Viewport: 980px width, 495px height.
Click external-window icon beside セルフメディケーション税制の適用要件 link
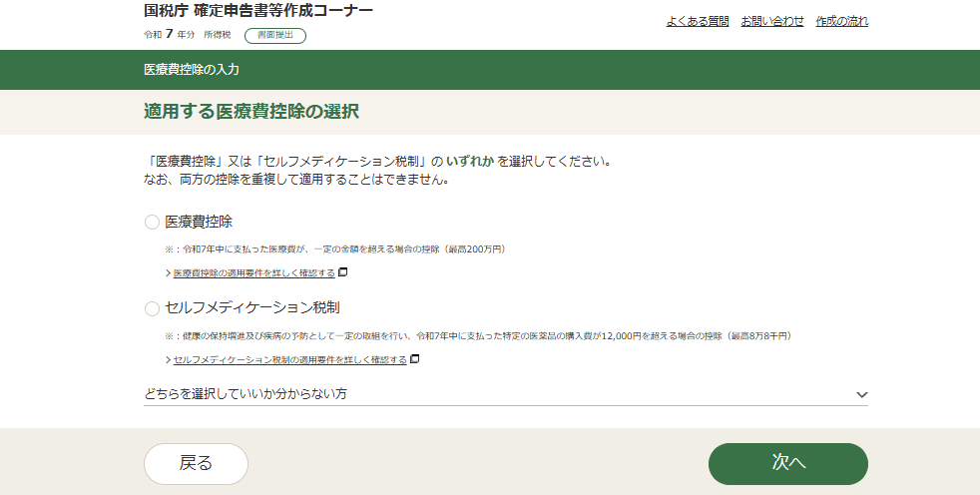point(414,359)
